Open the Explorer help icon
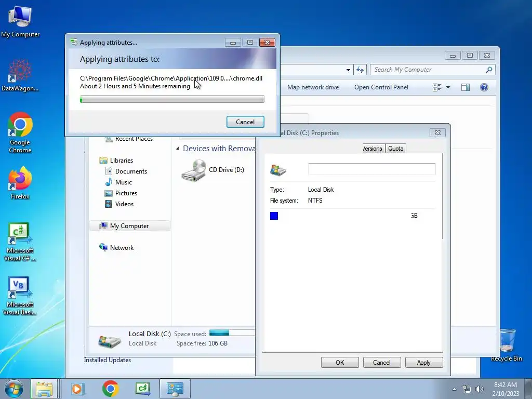The width and height of the screenshot is (532, 399). point(484,87)
